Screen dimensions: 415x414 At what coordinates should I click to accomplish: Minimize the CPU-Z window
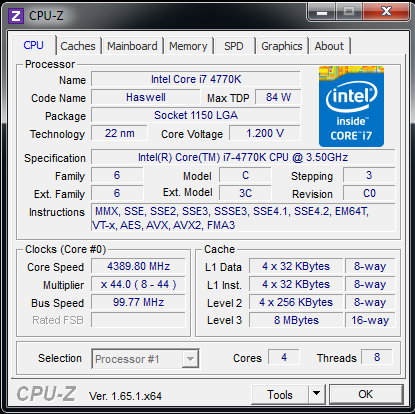click(322, 12)
